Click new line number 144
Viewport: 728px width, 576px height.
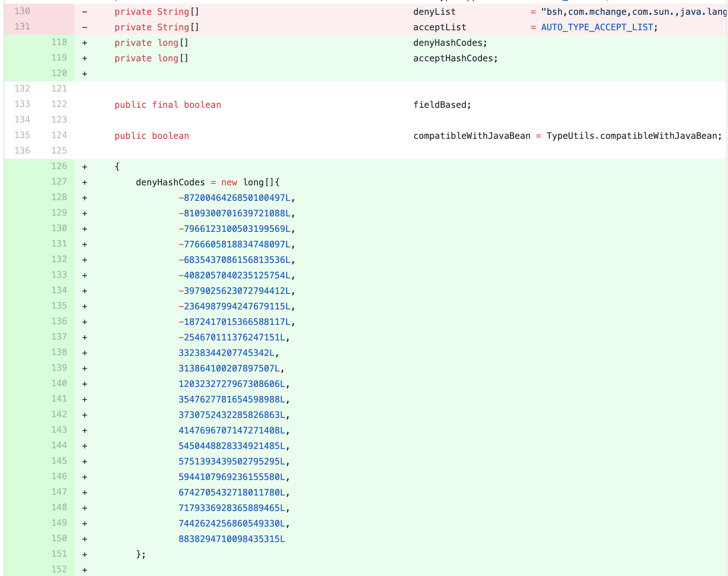click(59, 446)
